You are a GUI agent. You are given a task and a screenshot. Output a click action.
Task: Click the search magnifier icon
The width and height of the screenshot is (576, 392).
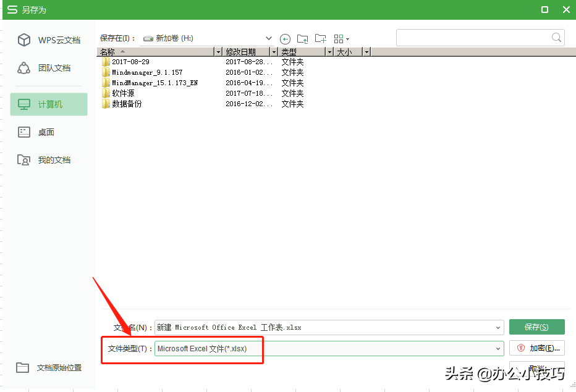pyautogui.click(x=556, y=38)
